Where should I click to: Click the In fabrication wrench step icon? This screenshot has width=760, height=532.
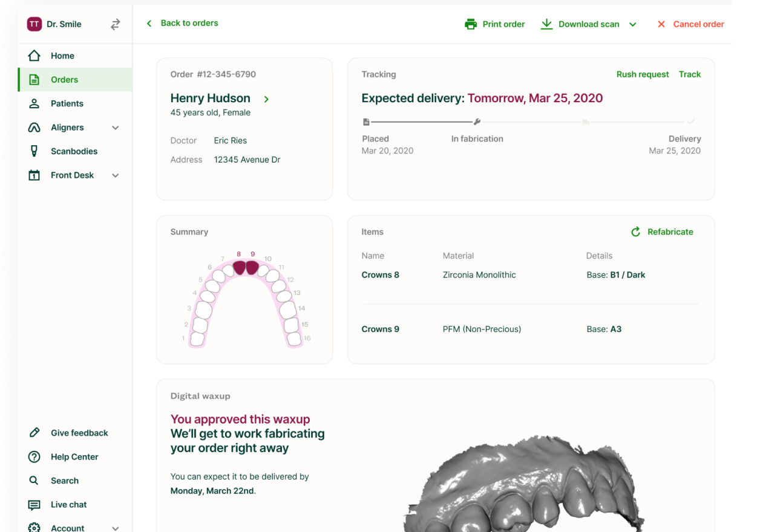point(477,122)
